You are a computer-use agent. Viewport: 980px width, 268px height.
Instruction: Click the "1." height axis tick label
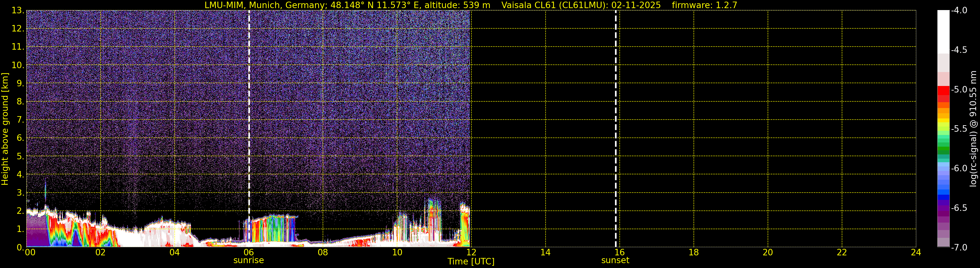20,229
